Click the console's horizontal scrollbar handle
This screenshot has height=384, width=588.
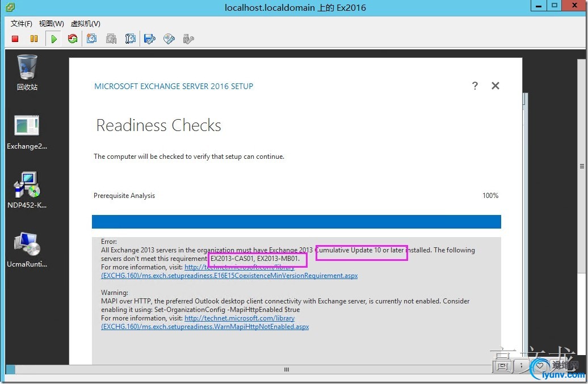click(287, 369)
